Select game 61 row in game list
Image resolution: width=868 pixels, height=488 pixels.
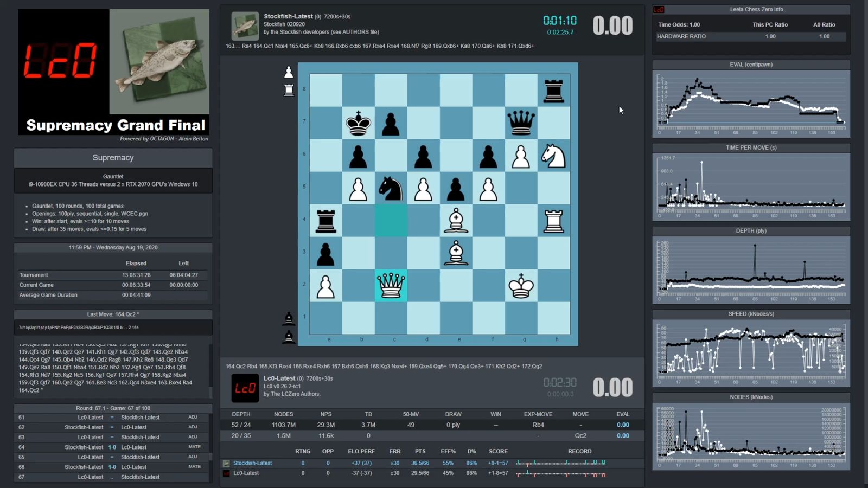pyautogui.click(x=112, y=418)
